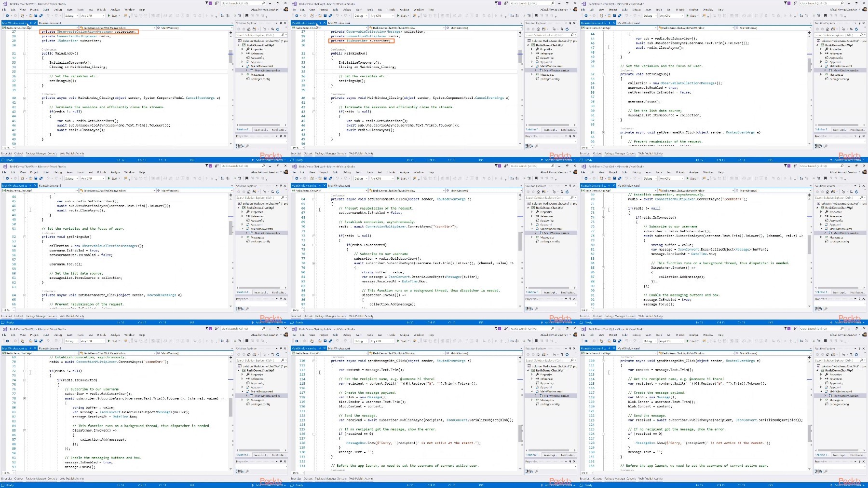Switch to MainWindow.xaml tab, frame starting at line 64
This screenshot has width=868, height=488.
point(339,186)
